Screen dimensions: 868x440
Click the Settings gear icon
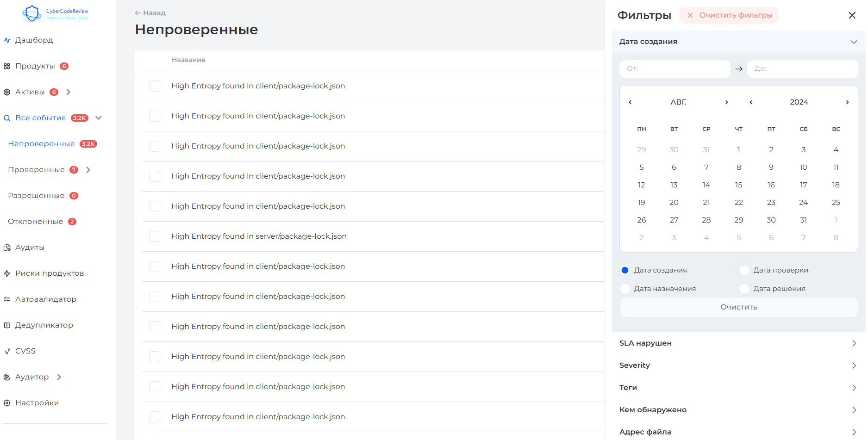point(7,403)
